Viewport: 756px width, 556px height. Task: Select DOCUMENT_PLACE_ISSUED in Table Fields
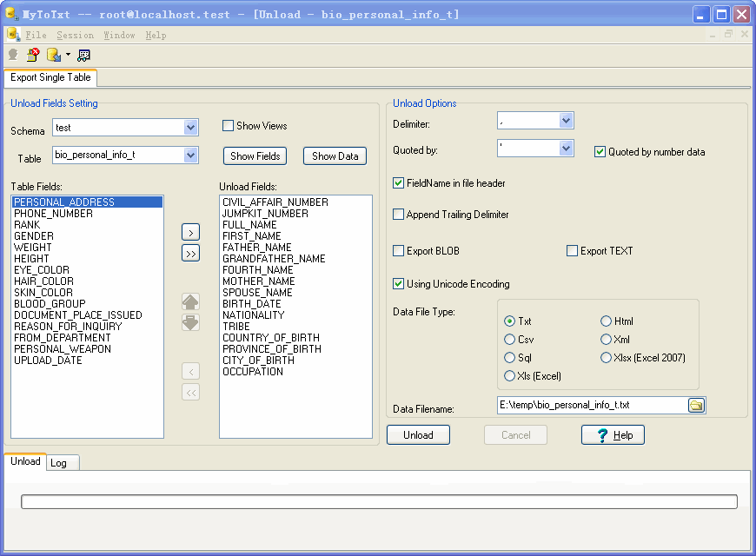tap(87, 314)
